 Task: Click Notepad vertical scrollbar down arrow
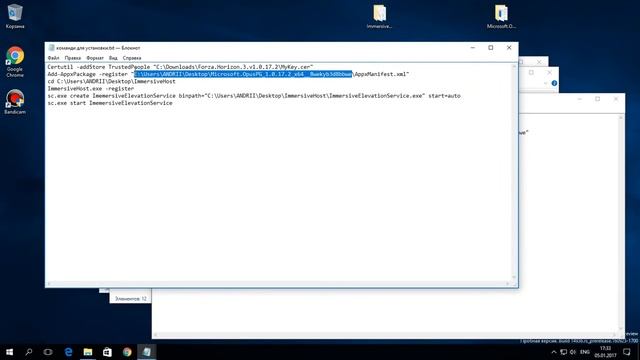pos(514,277)
